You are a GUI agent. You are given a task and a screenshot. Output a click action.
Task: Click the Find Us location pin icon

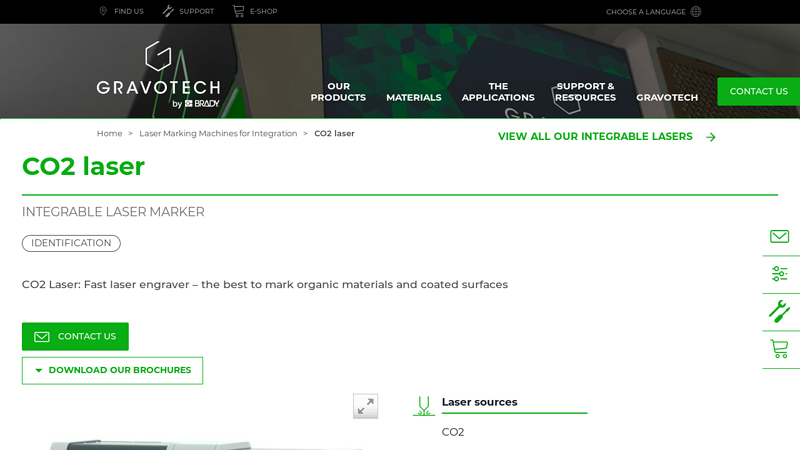click(103, 11)
